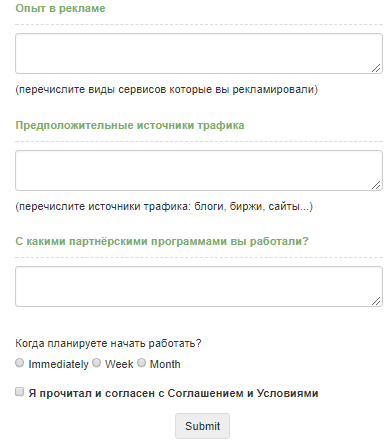The image size is (390, 443).
Task: Click the Week label text
Action: pyautogui.click(x=119, y=364)
